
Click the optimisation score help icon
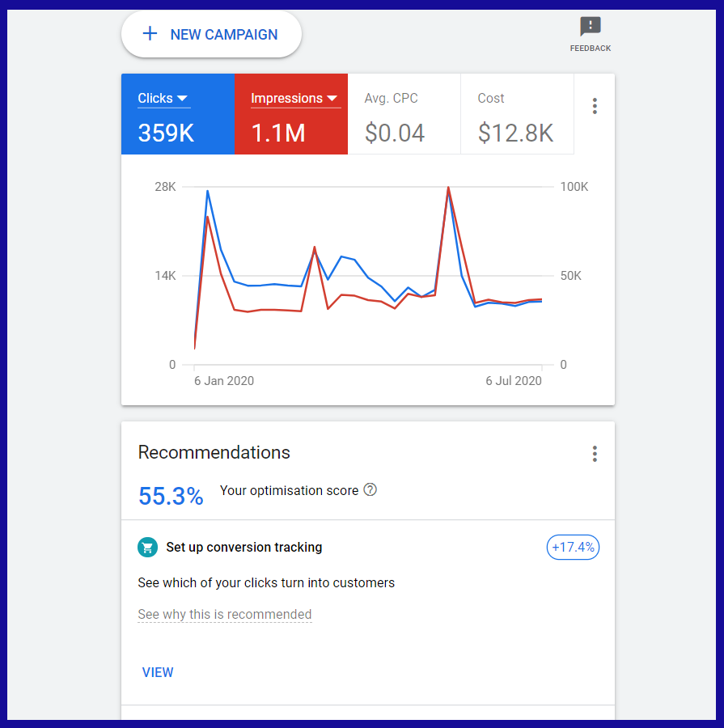coord(370,490)
